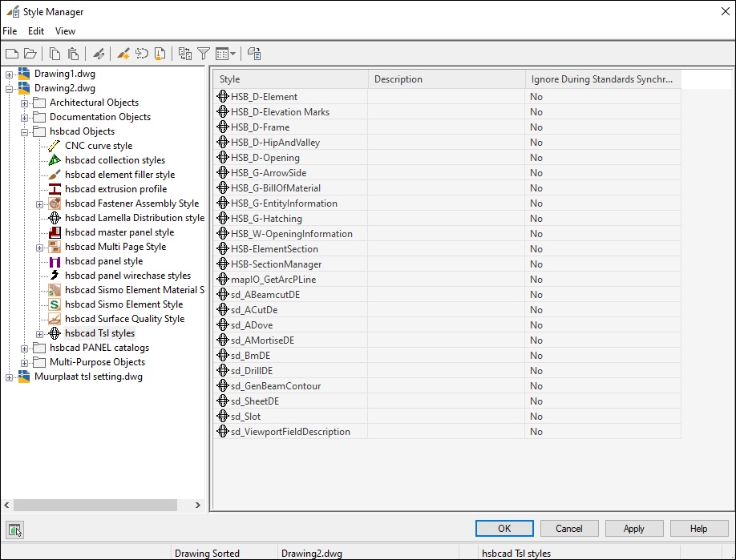Expand Drawing1.dwg tree node
Screen dimensions: 736x560
click(9, 74)
